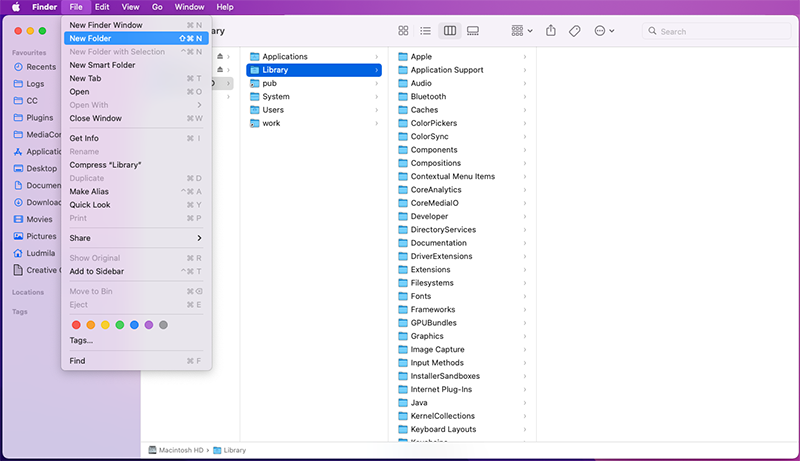
Task: Open the Help menu
Action: (225, 7)
